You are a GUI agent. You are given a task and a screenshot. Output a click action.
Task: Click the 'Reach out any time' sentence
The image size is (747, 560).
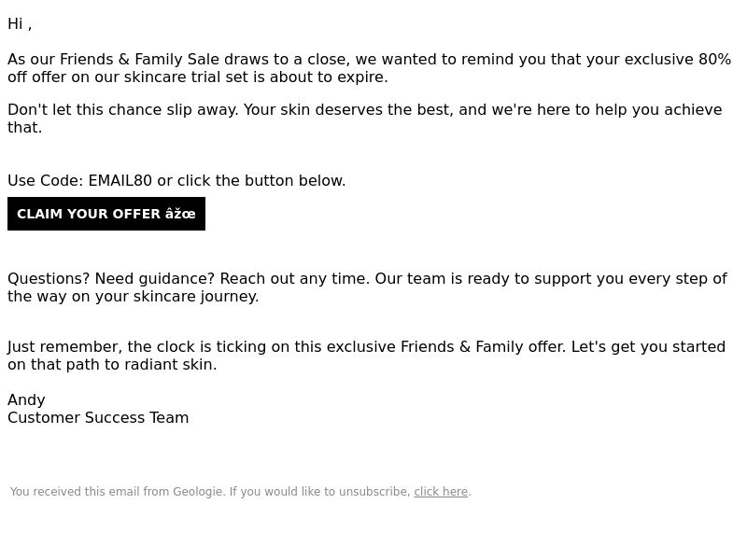[x=295, y=278]
